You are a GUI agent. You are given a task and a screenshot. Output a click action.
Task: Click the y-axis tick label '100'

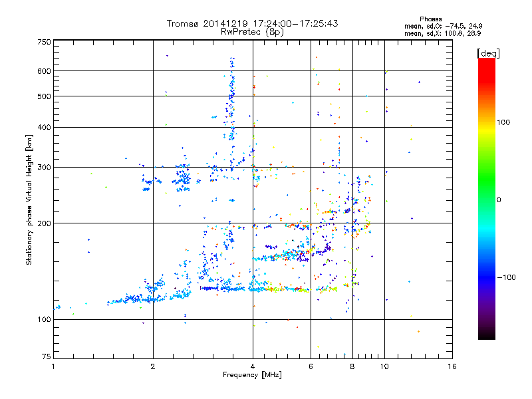point(44,320)
